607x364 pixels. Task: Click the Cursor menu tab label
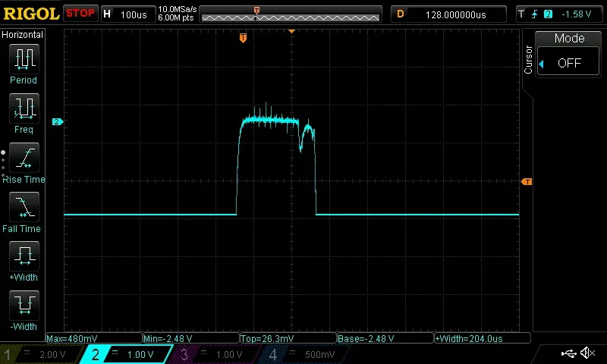point(528,60)
